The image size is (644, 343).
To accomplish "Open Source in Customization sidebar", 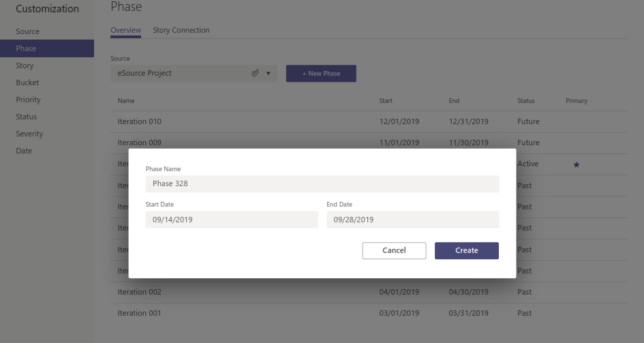I will (x=28, y=31).
